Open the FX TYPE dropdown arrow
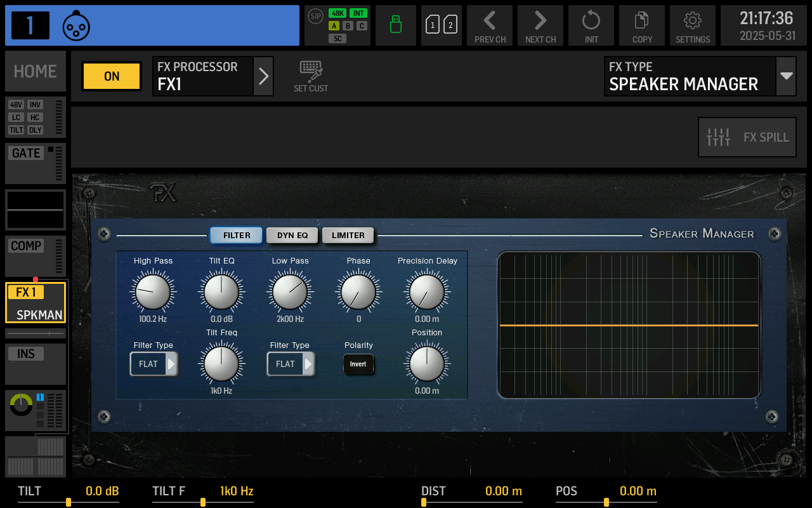This screenshot has width=812, height=508. pos(787,76)
